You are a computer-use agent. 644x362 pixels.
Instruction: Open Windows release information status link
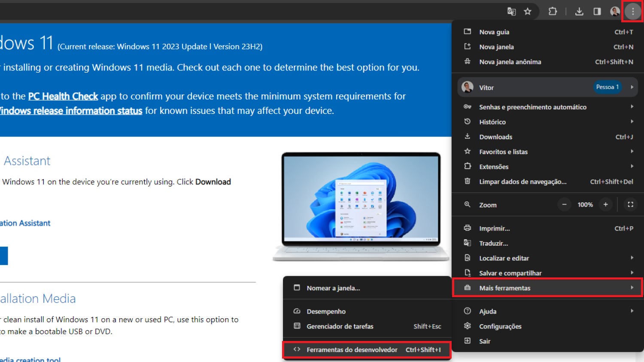[70, 111]
